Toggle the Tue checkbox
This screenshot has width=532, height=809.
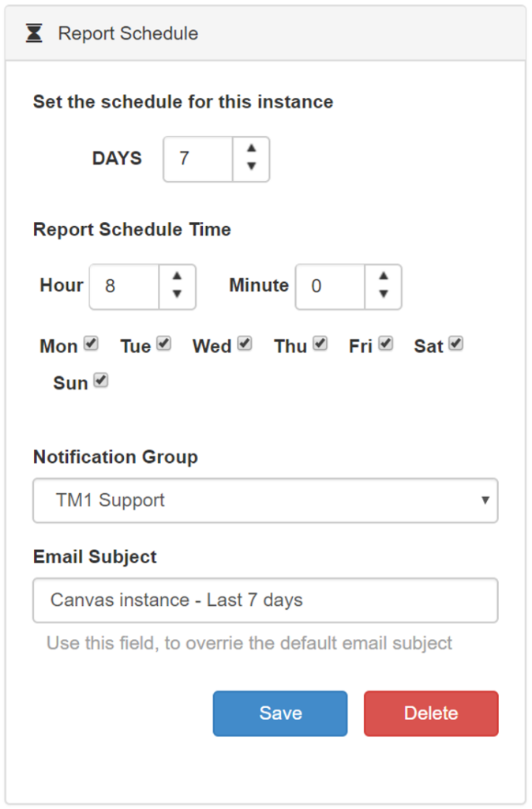click(163, 344)
